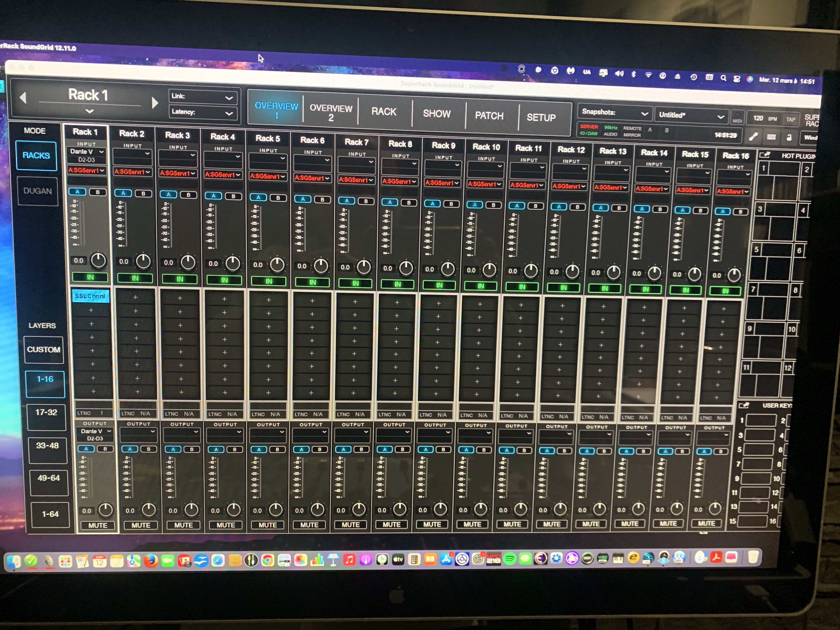
Task: Open Google Chrome from the dock
Action: coord(267,560)
